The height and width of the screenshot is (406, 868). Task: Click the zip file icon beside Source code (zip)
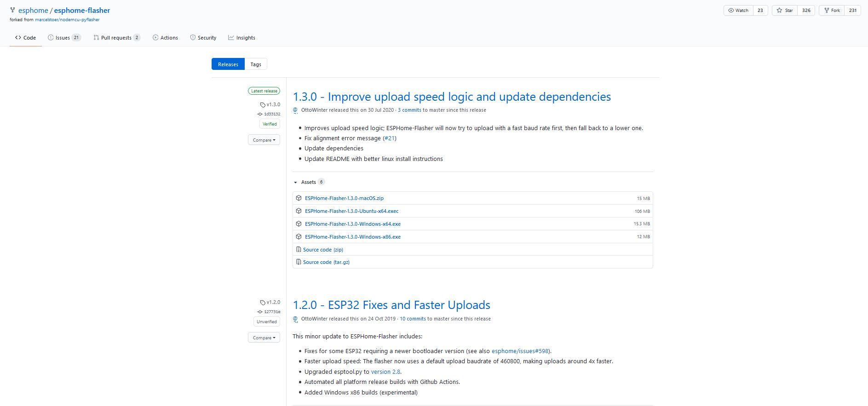[x=299, y=250]
